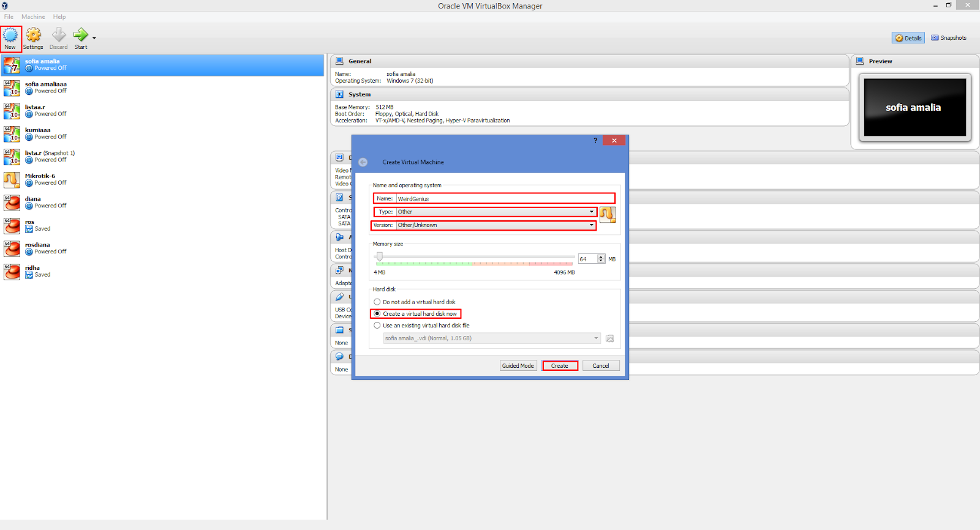Click the USB section icon
The image size is (980, 530).
339,297
